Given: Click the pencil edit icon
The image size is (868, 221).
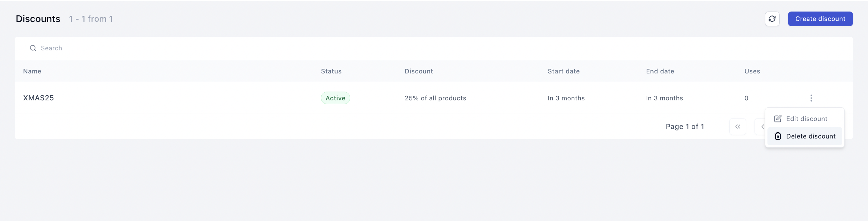Looking at the screenshot, I should click(778, 119).
